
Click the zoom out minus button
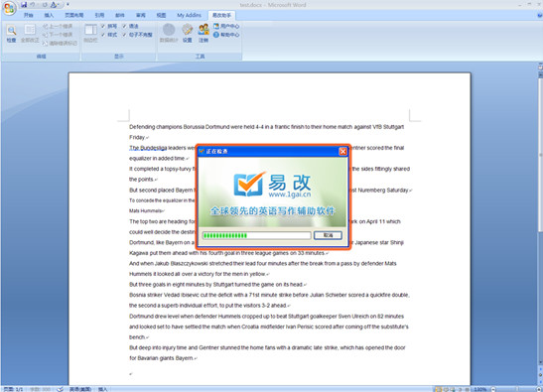(493, 389)
